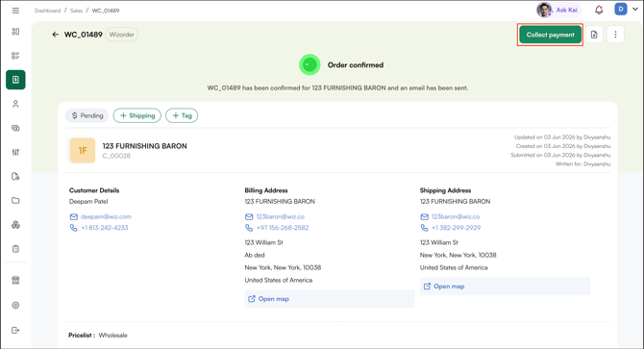The height and width of the screenshot is (349, 644).
Task: Expand the user profile dropdown chevron
Action: [x=635, y=10]
